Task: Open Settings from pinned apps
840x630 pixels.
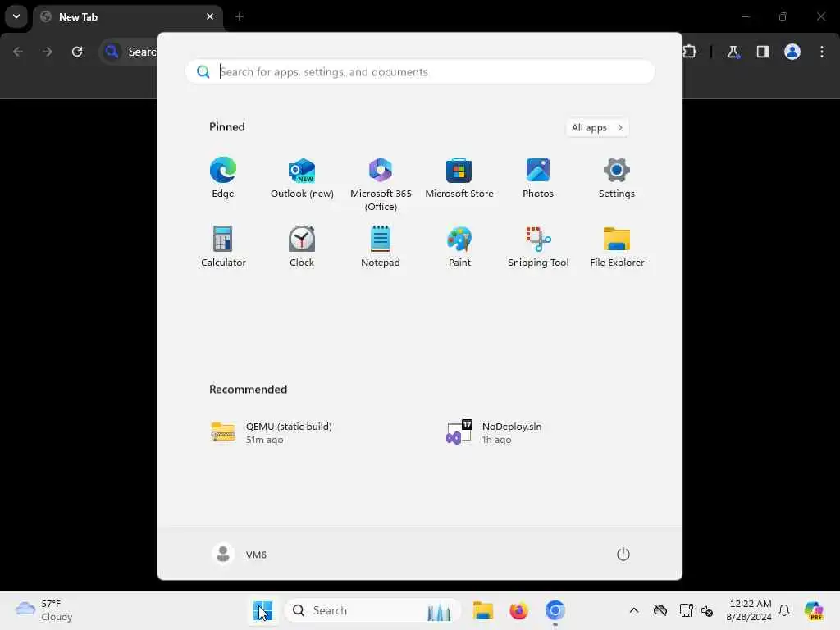Action: (x=617, y=178)
